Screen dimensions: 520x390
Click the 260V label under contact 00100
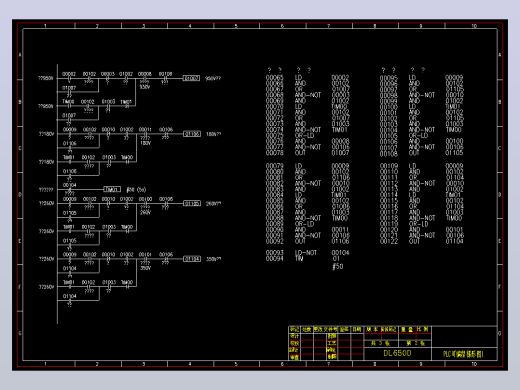[x=146, y=212]
